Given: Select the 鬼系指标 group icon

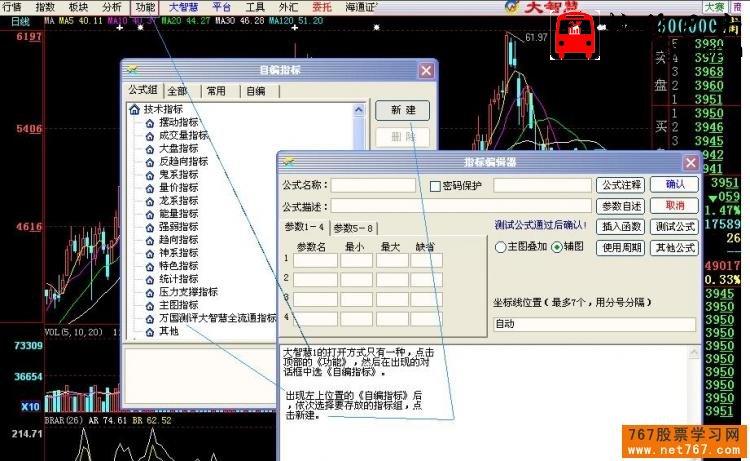Looking at the screenshot, I should 149,174.
